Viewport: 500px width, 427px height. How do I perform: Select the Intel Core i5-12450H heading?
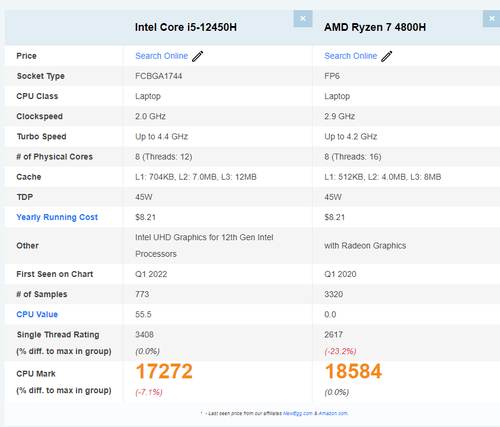[x=186, y=27]
